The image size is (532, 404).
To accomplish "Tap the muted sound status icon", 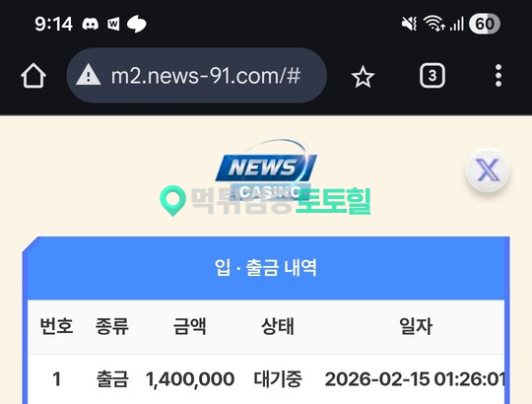I will pos(410,24).
